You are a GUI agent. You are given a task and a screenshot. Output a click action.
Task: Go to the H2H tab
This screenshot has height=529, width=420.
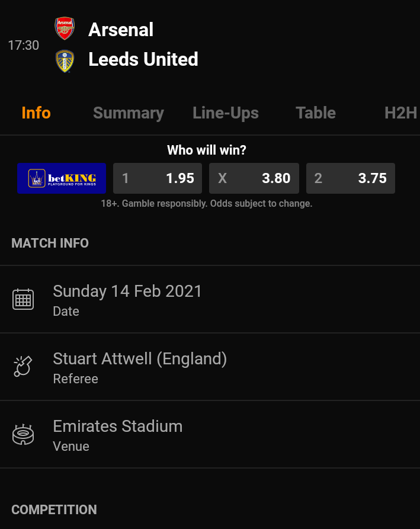click(401, 113)
